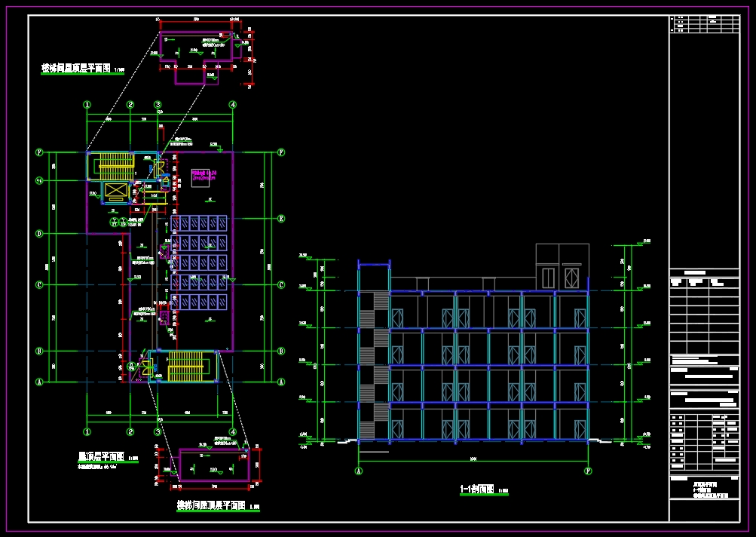Viewport: 756px width, 537px height.
Task: Select the 1-1剖面图 section title
Action: [x=477, y=489]
